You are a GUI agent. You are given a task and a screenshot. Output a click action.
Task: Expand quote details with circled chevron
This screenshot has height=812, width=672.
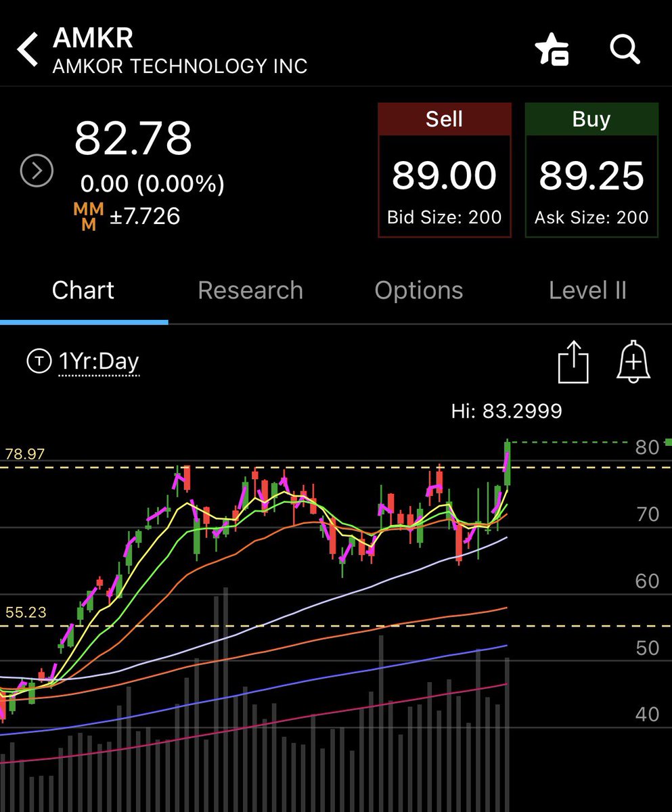(37, 172)
